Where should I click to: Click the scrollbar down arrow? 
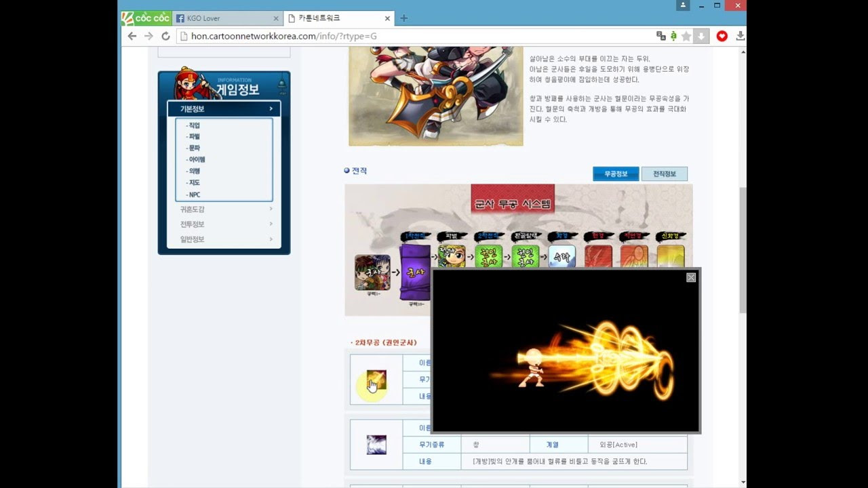pyautogui.click(x=743, y=483)
